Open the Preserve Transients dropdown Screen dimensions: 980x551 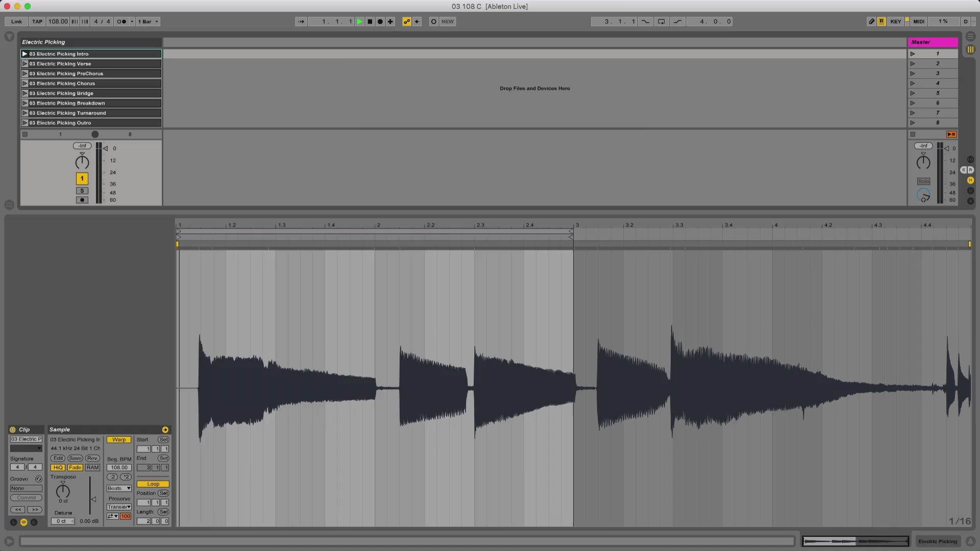119,507
